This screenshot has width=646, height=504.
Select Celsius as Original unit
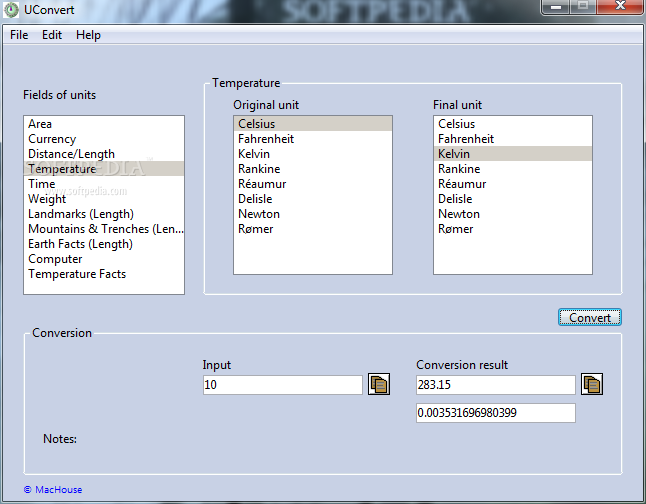click(x=313, y=124)
